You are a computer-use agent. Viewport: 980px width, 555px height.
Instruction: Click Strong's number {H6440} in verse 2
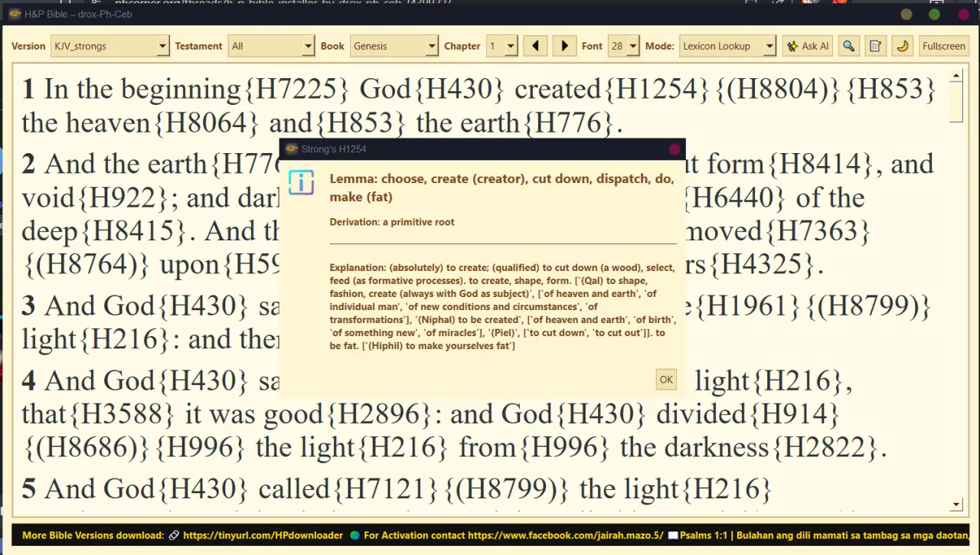point(736,198)
